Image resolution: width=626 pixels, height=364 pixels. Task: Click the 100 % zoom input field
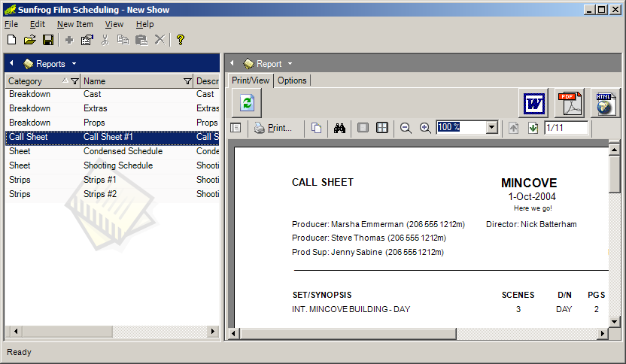461,128
